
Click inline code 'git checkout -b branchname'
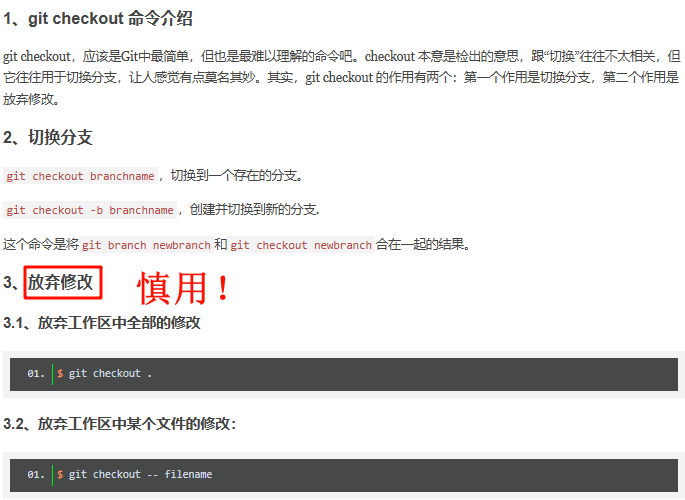click(x=90, y=210)
